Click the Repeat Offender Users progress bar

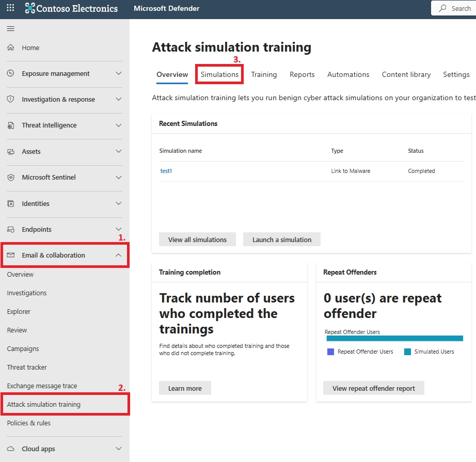(x=394, y=338)
